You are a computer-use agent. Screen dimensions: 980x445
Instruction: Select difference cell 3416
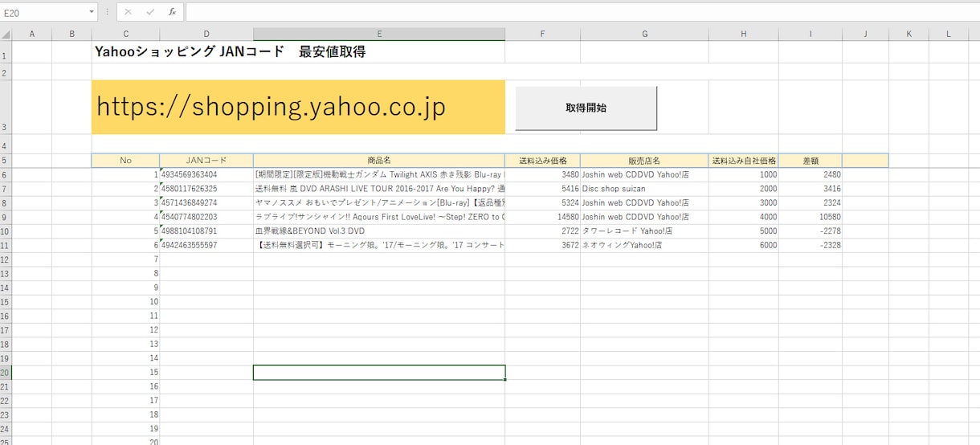point(811,189)
